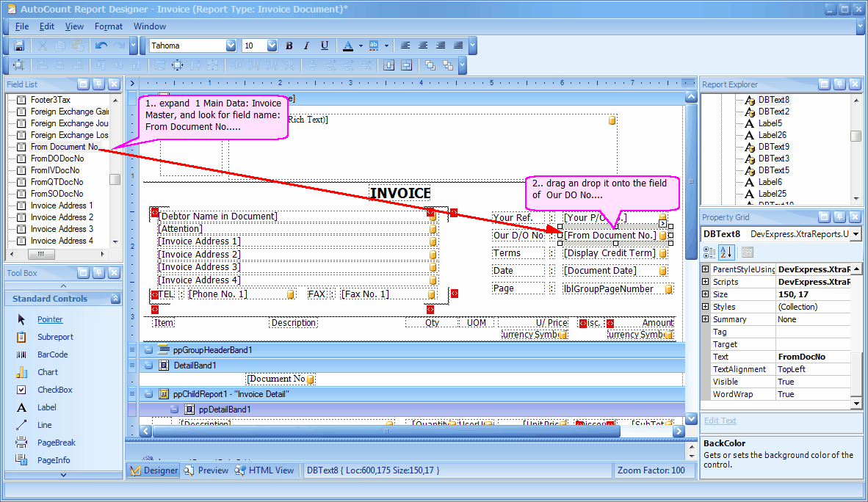Open the File menu
Screen dimensions: 868x502
(22, 26)
